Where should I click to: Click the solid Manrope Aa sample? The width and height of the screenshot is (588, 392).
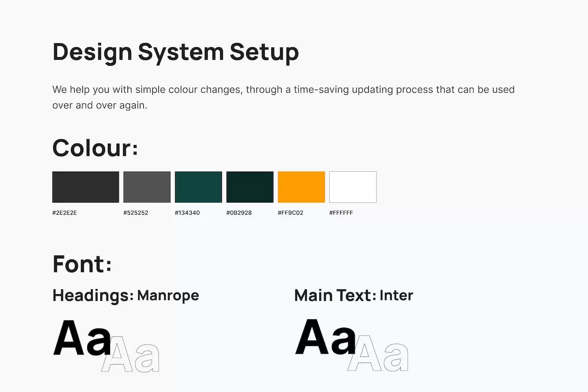point(82,337)
